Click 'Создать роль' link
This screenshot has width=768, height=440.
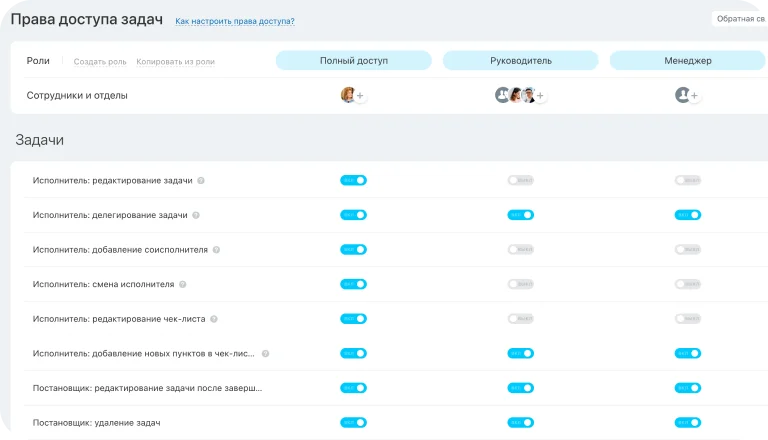(x=100, y=61)
